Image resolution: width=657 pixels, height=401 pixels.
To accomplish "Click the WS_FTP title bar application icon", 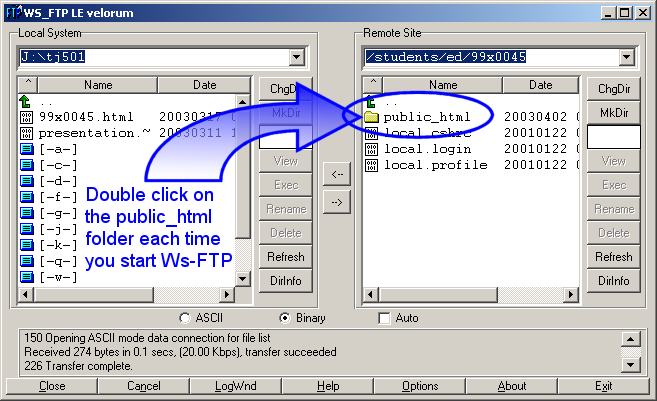I will [x=13, y=13].
